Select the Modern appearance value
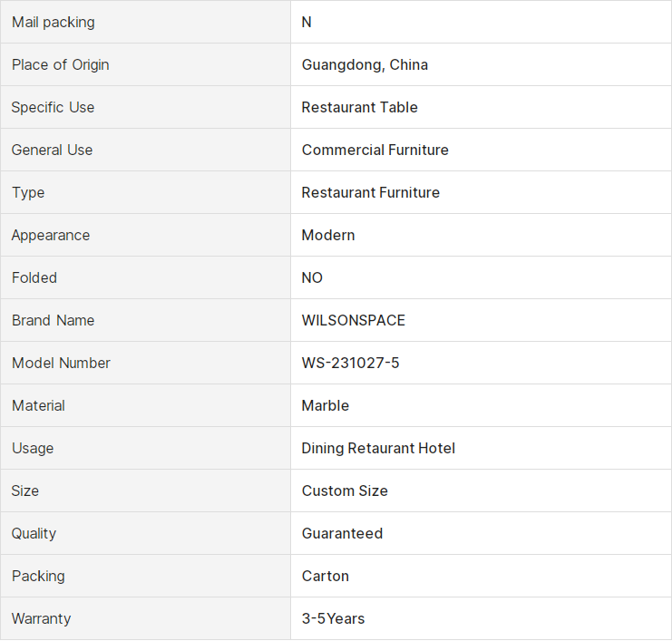The image size is (672, 641). [328, 235]
